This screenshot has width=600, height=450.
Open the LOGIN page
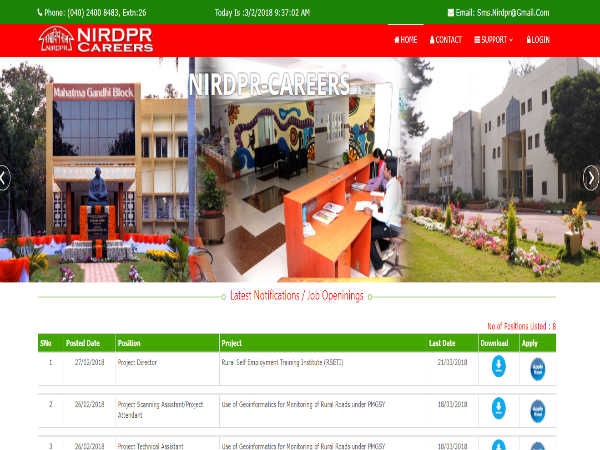[538, 40]
